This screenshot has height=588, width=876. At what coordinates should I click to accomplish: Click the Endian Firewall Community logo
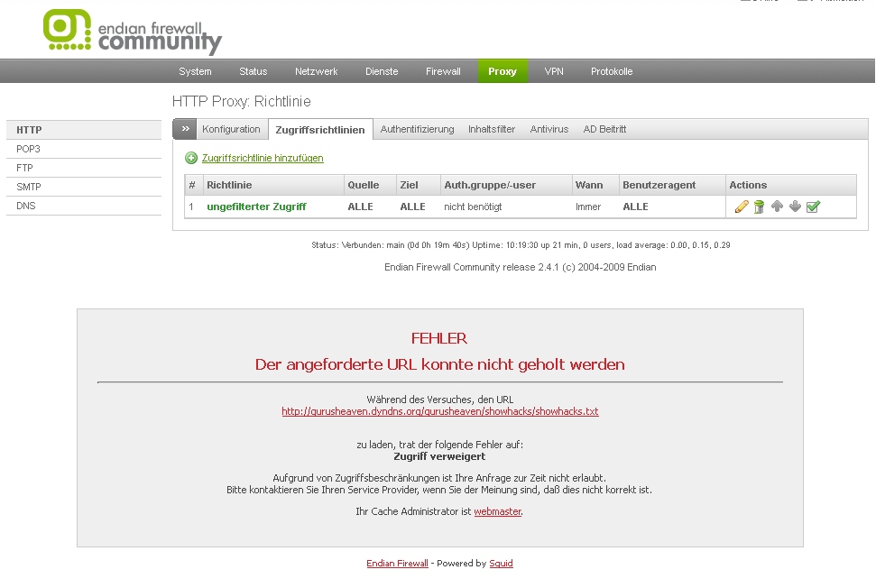(x=133, y=32)
